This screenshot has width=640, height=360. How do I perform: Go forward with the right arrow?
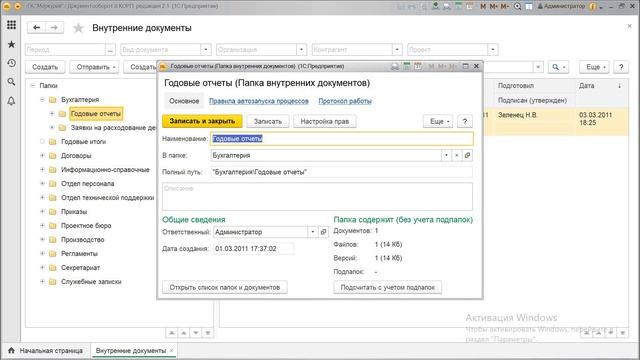coord(54,27)
